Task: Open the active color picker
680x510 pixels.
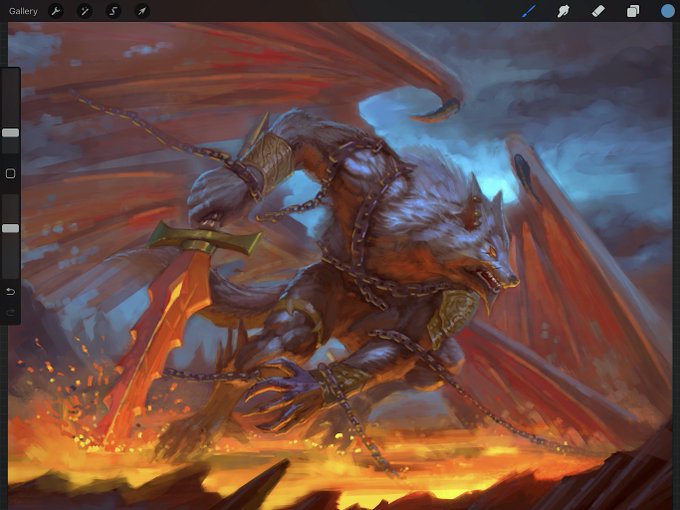Action: coord(668,11)
